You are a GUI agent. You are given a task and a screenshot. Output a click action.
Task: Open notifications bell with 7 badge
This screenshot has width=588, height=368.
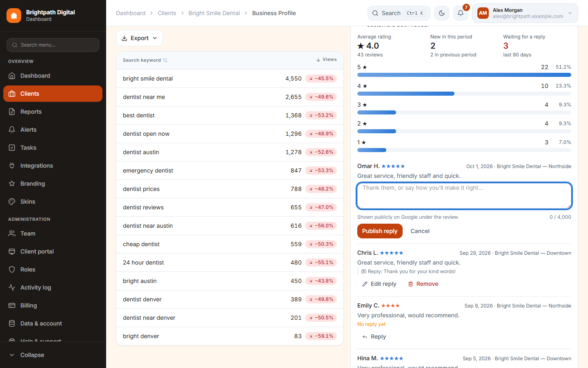click(461, 13)
